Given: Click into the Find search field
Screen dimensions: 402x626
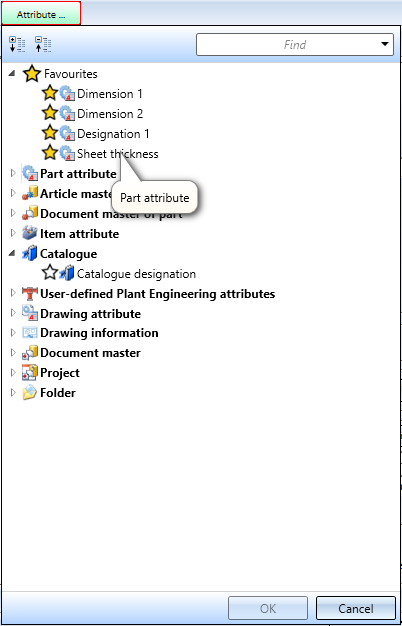Looking at the screenshot, I should pyautogui.click(x=287, y=44).
